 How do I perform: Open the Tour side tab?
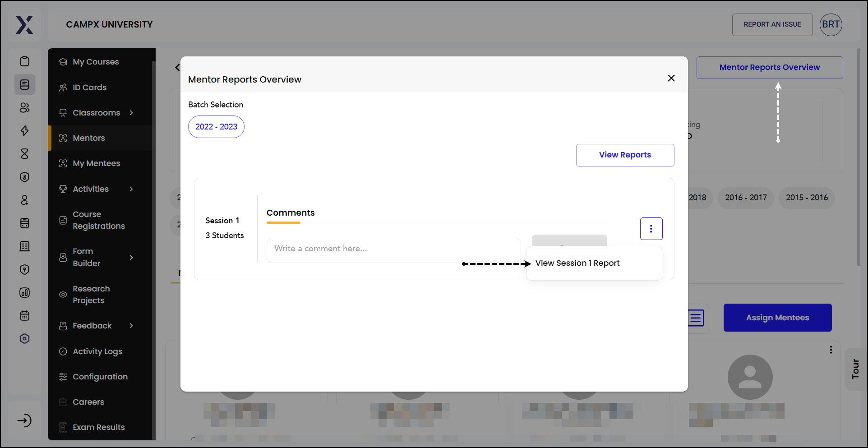855,369
